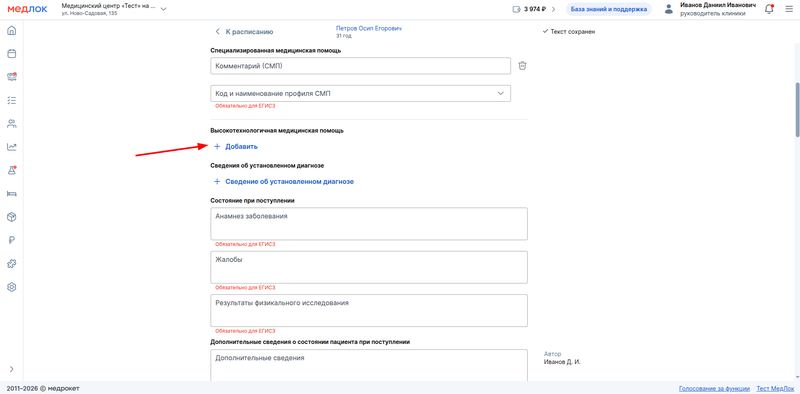Click the Текст сохранен status
This screenshot has width=800, height=394.
click(x=569, y=32)
